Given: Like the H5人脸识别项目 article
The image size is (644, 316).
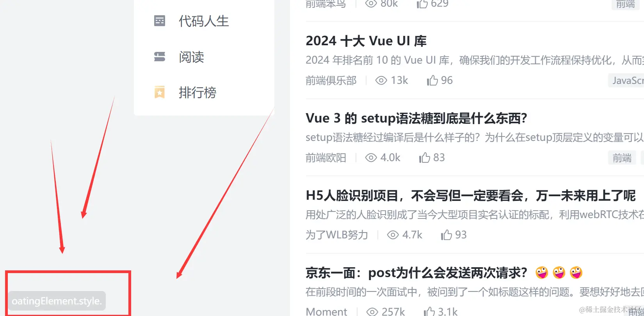Looking at the screenshot, I should pyautogui.click(x=446, y=235).
